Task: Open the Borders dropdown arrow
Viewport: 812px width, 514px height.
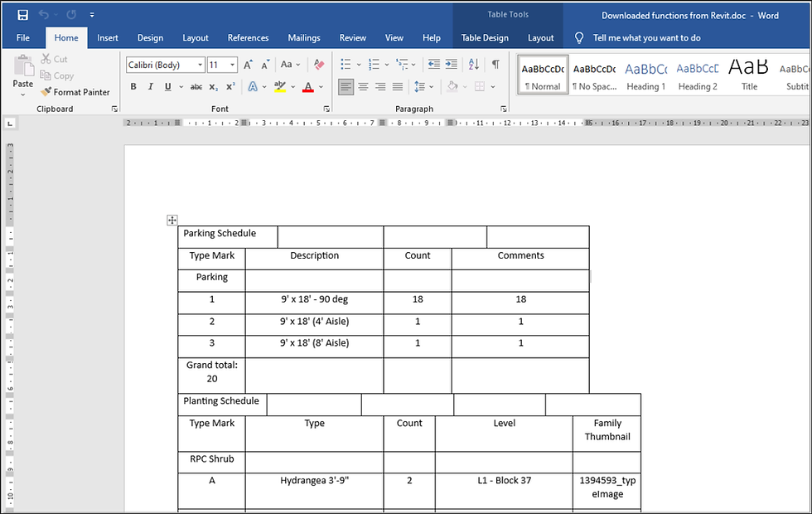Action: [x=493, y=87]
